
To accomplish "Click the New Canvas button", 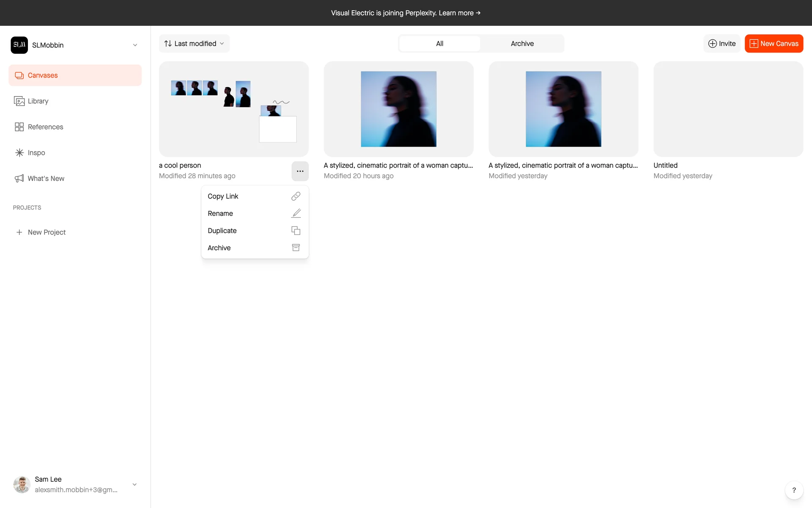I will tap(774, 44).
